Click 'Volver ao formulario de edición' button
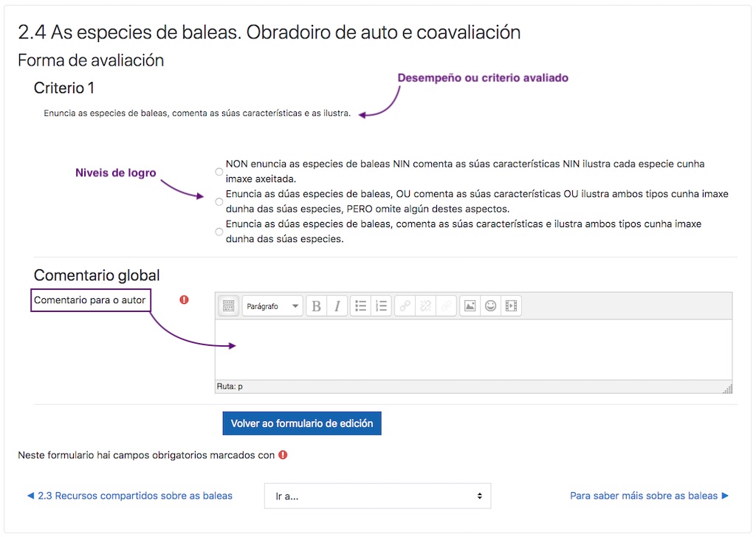Image resolution: width=756 pixels, height=537 pixels. pos(302,423)
